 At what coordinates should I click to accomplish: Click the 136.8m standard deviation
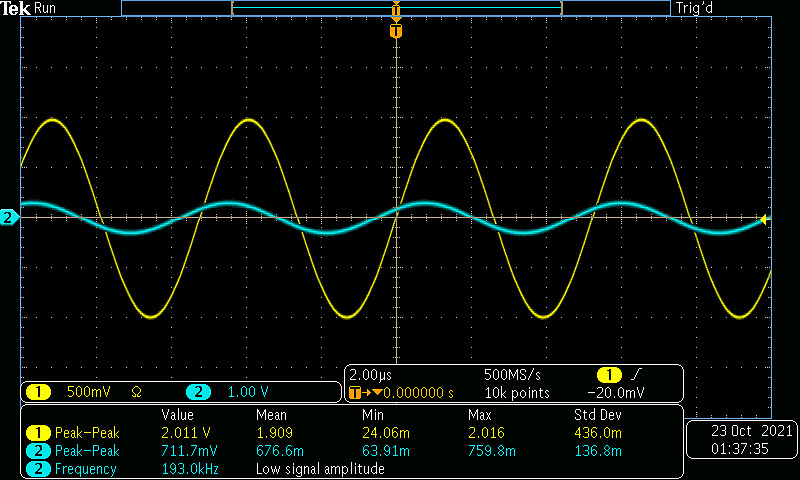coord(598,451)
